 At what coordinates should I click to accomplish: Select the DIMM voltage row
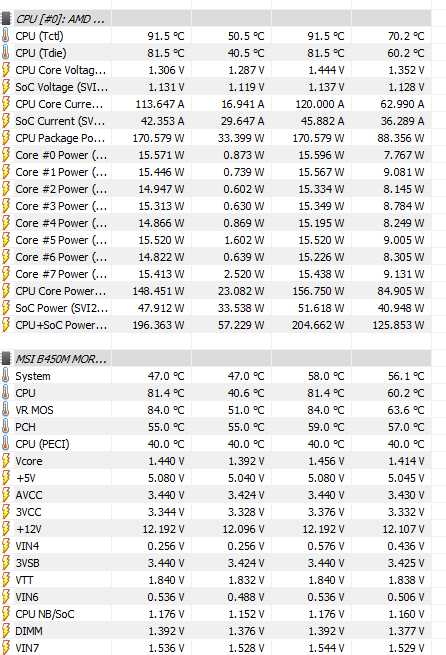click(216, 631)
